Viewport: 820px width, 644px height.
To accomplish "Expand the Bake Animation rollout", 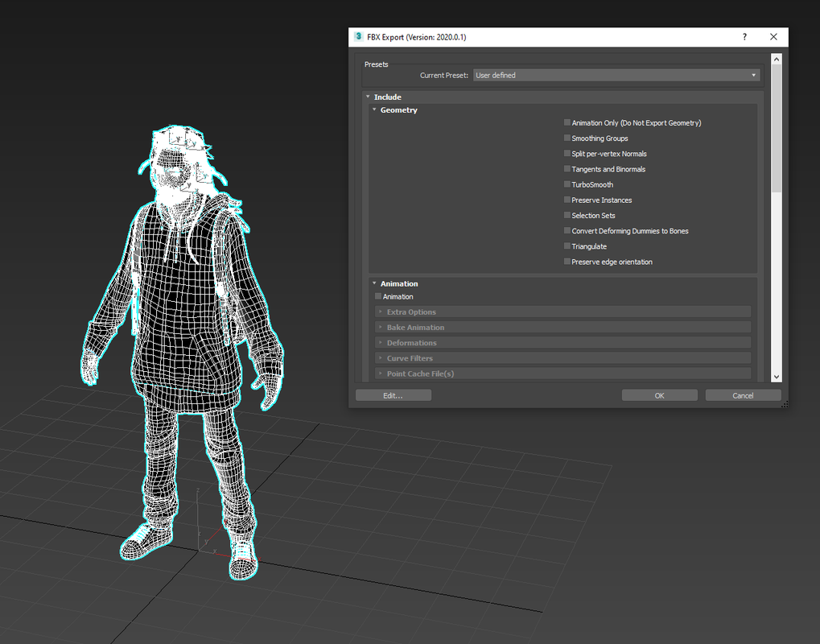I will (x=562, y=327).
